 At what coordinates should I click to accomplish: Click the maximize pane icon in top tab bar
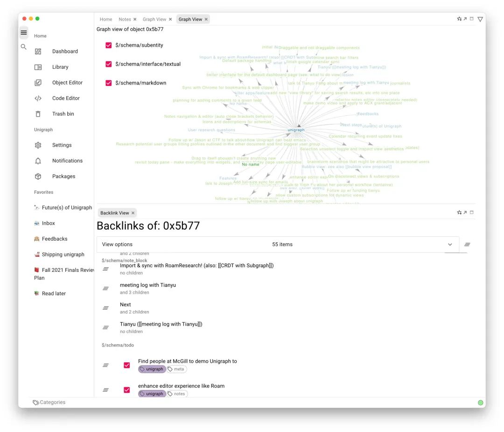tap(471, 19)
